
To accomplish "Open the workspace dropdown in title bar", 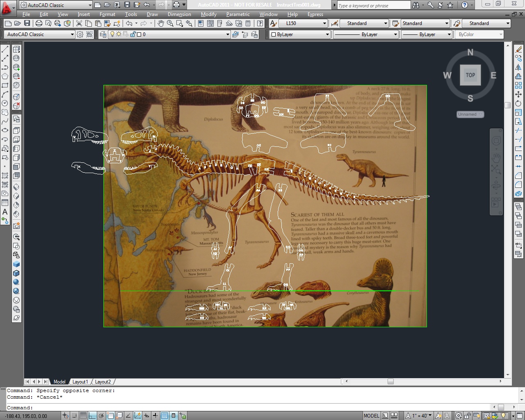I will pyautogui.click(x=56, y=5).
